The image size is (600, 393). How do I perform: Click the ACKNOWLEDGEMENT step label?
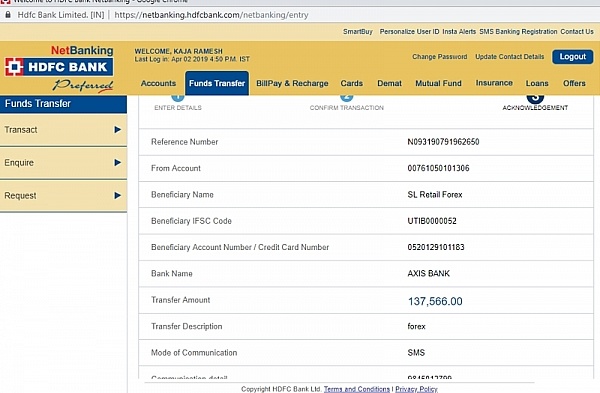[535, 108]
